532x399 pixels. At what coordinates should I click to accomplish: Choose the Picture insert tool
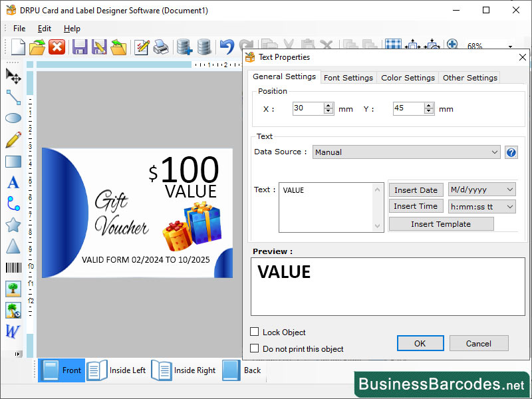(x=15, y=289)
